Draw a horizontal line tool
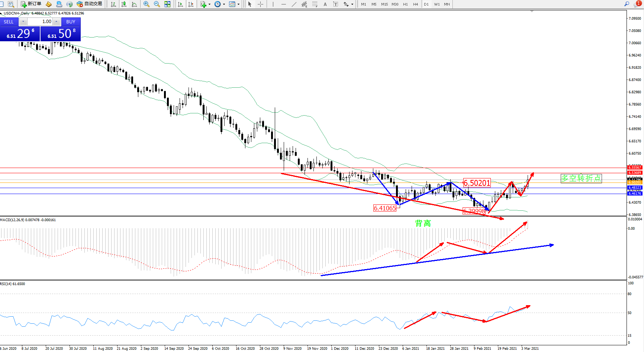 [x=283, y=4]
